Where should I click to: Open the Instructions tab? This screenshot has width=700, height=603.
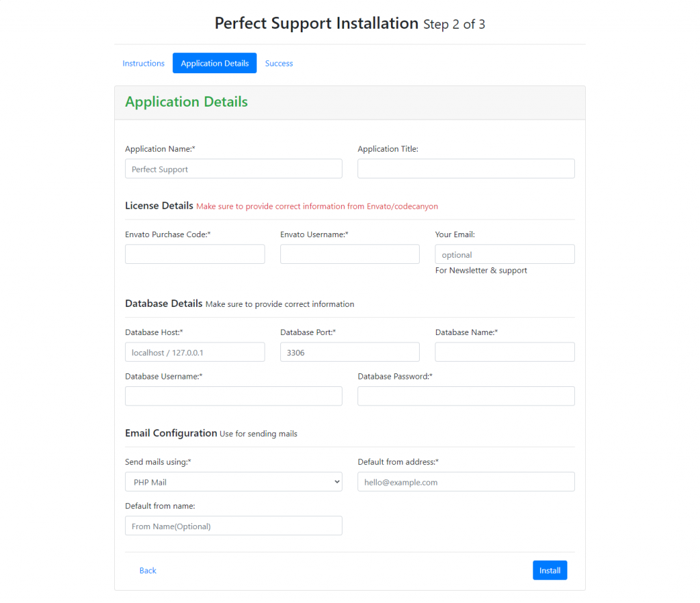pos(144,64)
